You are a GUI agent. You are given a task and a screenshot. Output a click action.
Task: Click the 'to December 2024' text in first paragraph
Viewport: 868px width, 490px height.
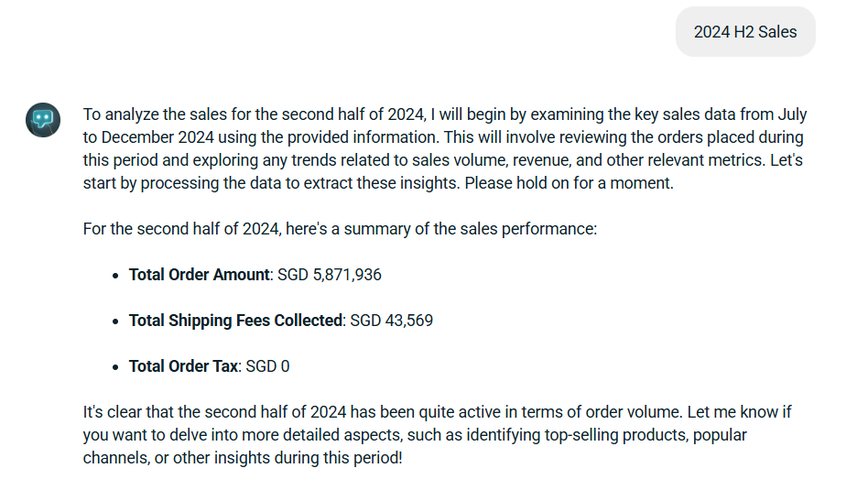[x=148, y=137]
